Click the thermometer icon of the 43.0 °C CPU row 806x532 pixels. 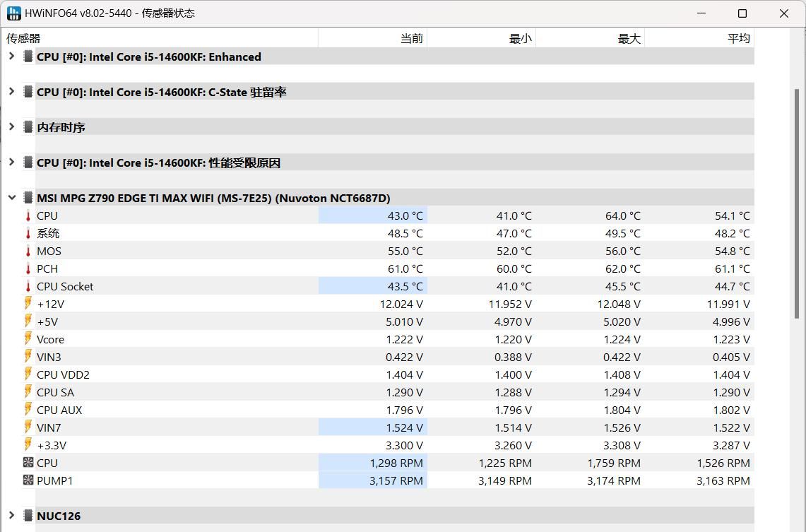pyautogui.click(x=28, y=216)
